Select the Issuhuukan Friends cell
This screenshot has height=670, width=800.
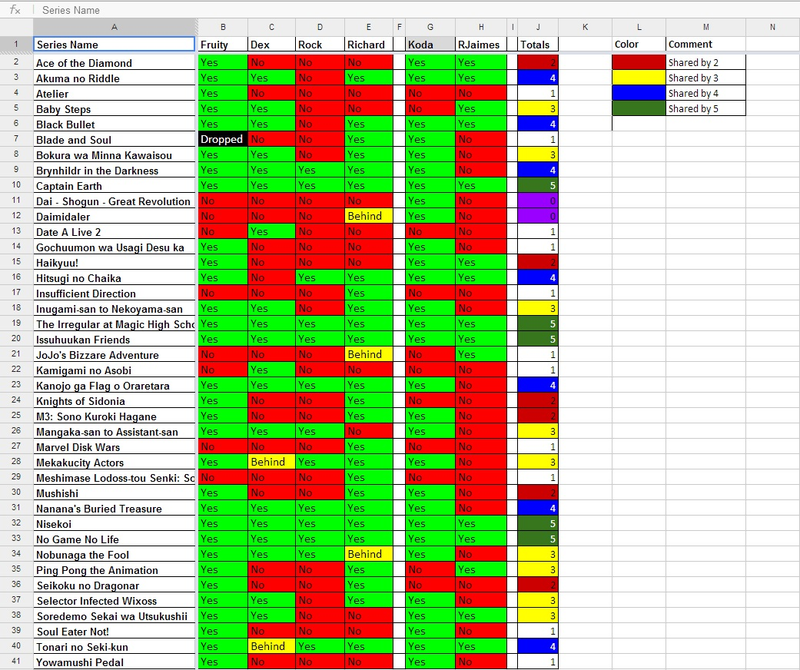tap(115, 339)
